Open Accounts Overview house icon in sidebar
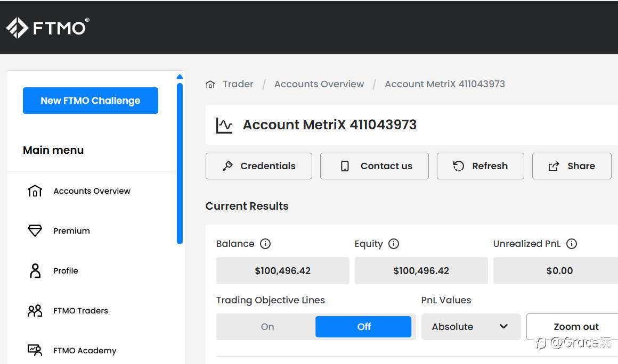618x364 pixels. [35, 191]
